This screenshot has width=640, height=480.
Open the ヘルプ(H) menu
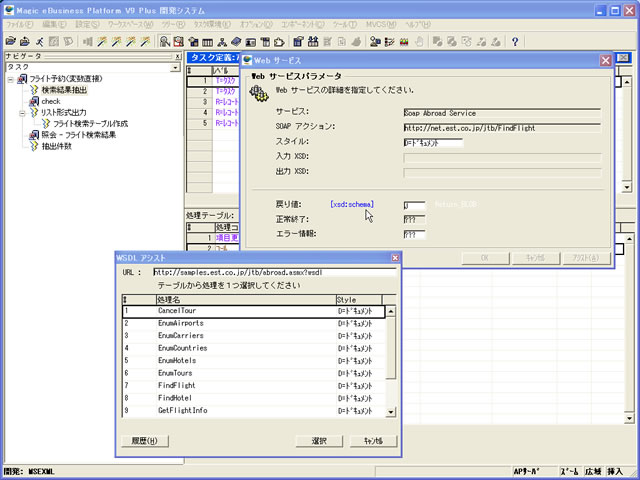(418, 24)
